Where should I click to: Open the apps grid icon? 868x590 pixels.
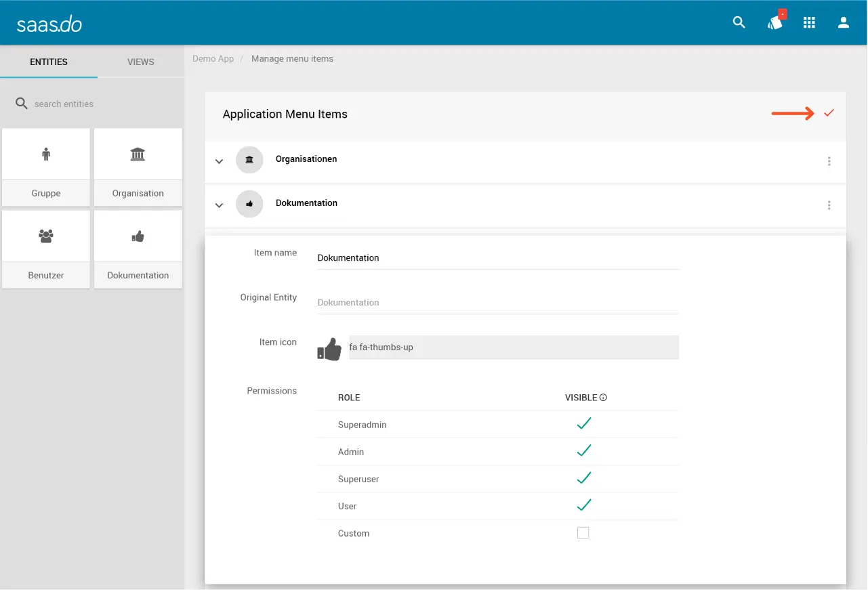coord(809,23)
